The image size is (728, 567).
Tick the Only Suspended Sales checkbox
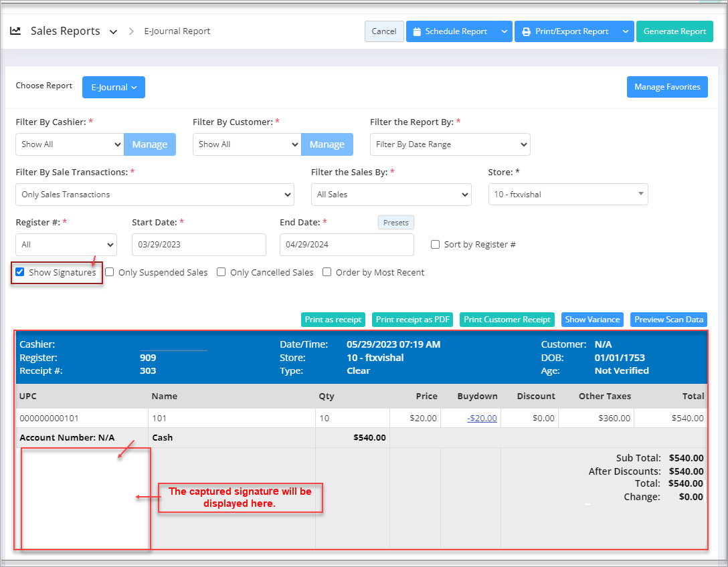tap(110, 272)
